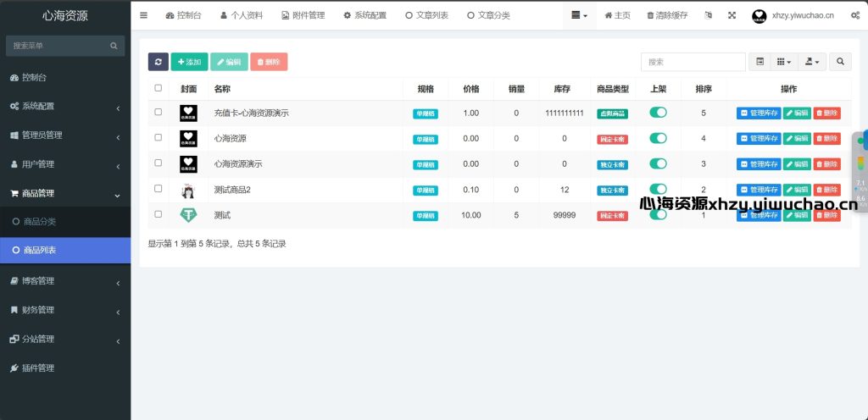
Task: Click 清除缓存 in the header
Action: coord(667,15)
